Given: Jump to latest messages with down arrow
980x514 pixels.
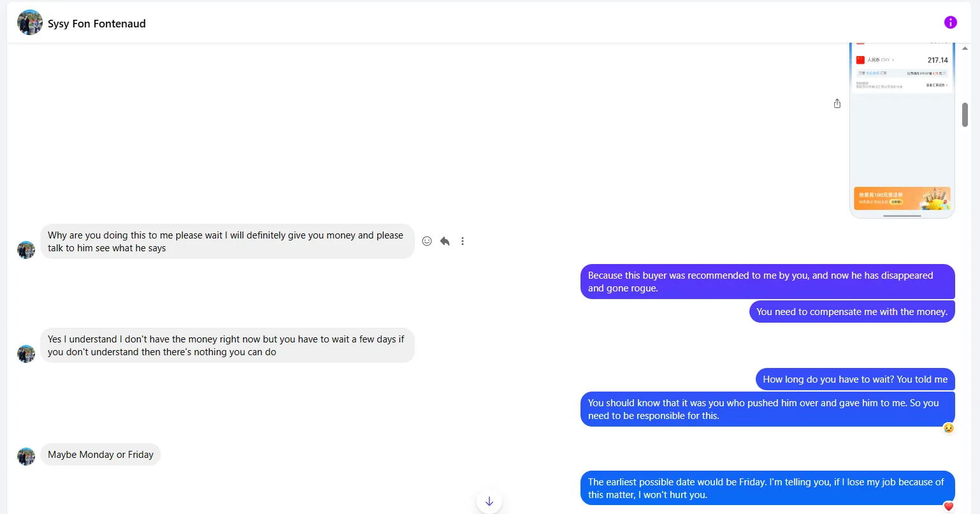Looking at the screenshot, I should [x=489, y=501].
